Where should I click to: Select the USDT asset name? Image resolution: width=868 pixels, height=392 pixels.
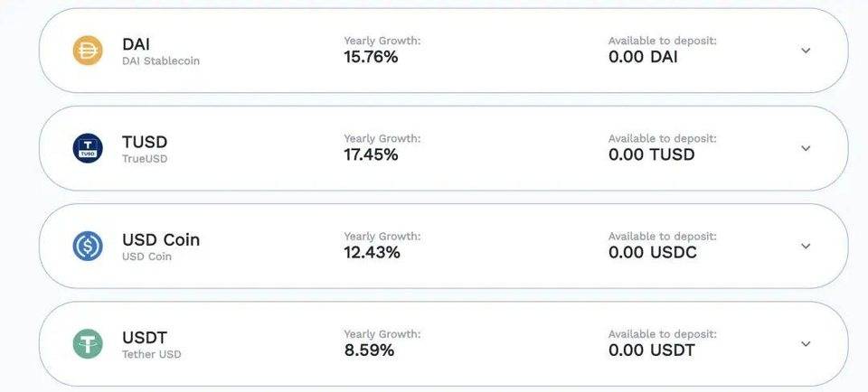(145, 338)
